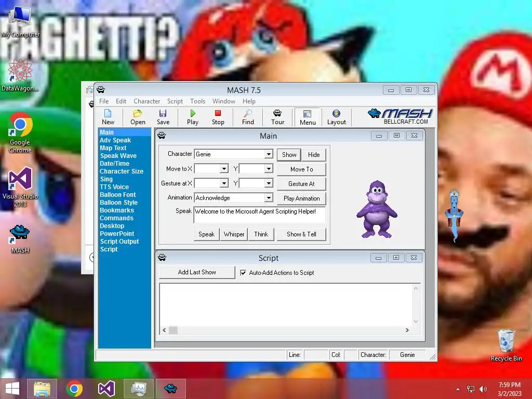Expand the Gesture at X dropdown
This screenshot has width=532, height=399.
pos(224,183)
